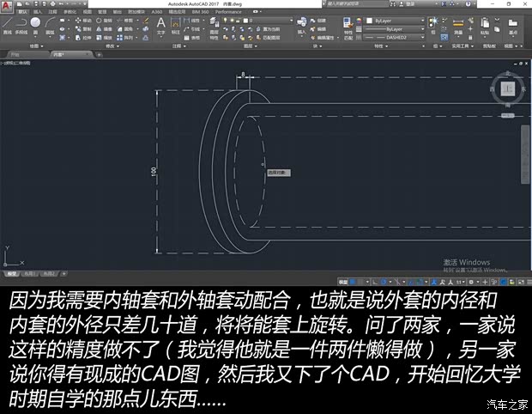Click the Copy (复制) modify tool
The width and height of the screenshot is (532, 414).
[x=83, y=29]
